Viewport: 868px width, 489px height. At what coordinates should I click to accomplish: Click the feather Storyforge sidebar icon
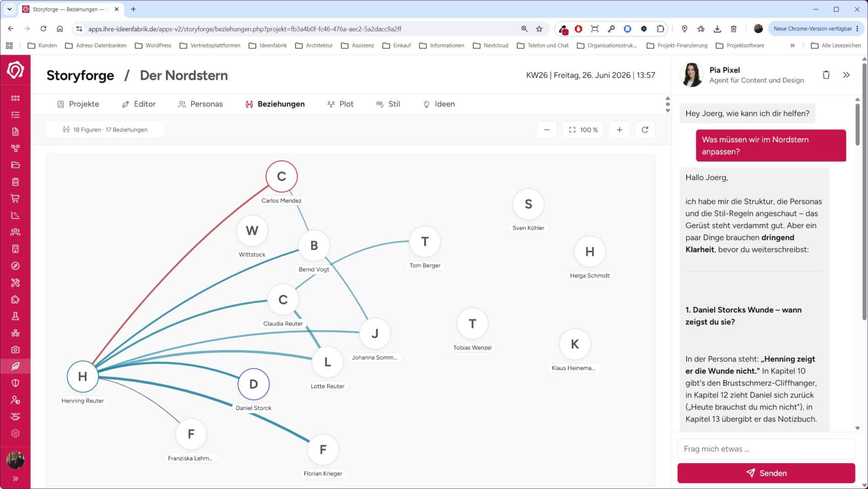pos(15,366)
